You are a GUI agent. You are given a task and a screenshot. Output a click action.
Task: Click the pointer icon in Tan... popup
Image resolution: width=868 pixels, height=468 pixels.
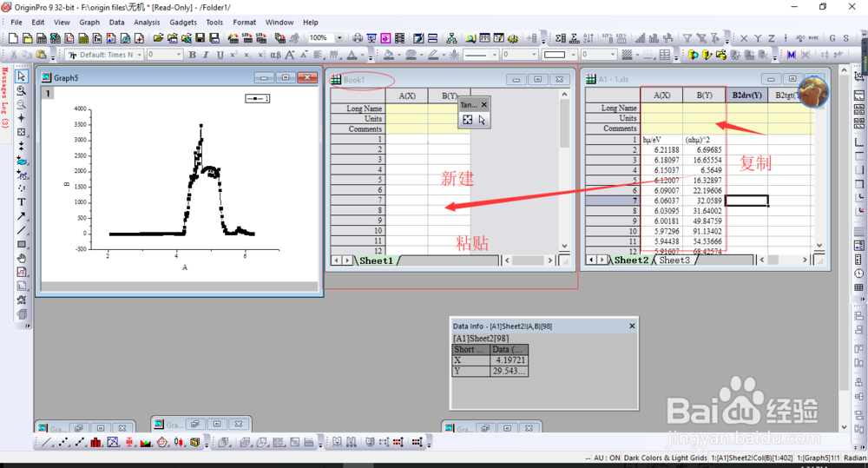[x=482, y=120]
